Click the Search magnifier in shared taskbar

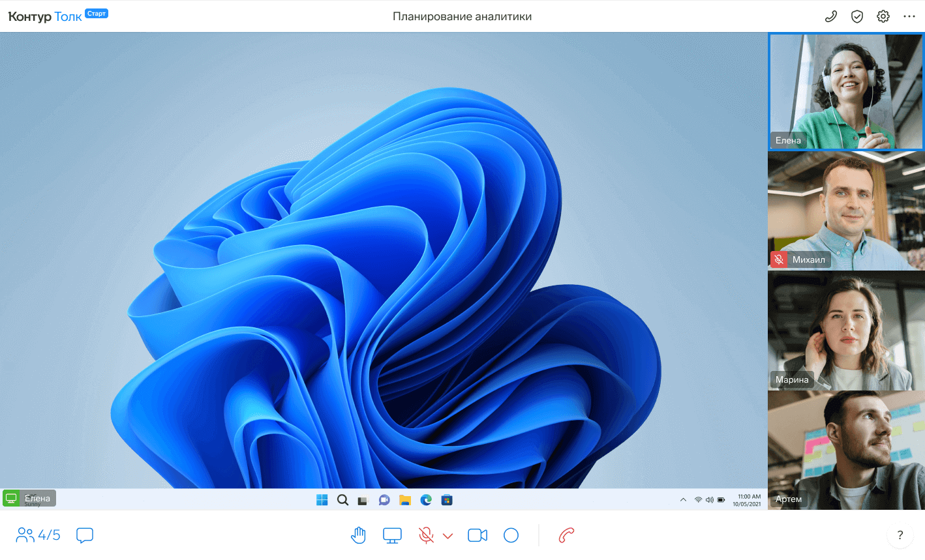(x=342, y=500)
